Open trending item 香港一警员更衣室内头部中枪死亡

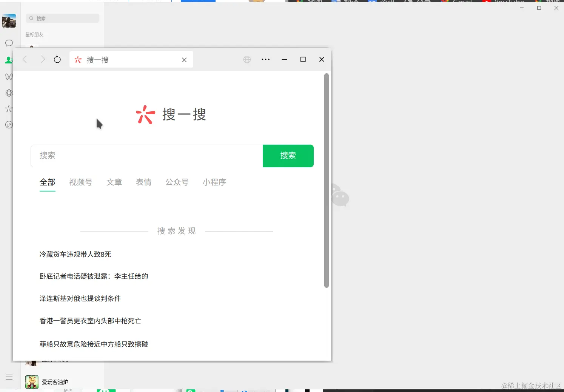pos(91,321)
